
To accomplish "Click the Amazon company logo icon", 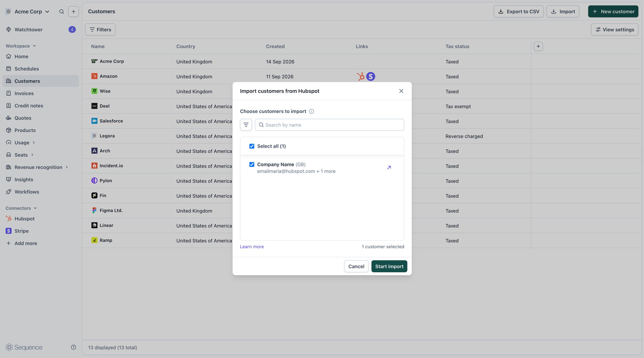I will click(94, 76).
